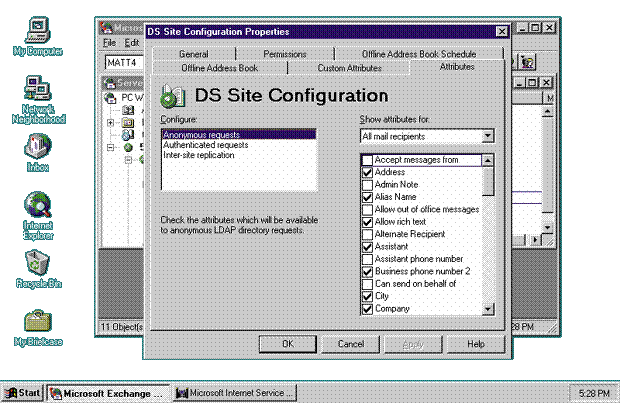Screen dimensions: 620x403
Task: Disable Allow rich text attribute
Action: tap(367, 222)
